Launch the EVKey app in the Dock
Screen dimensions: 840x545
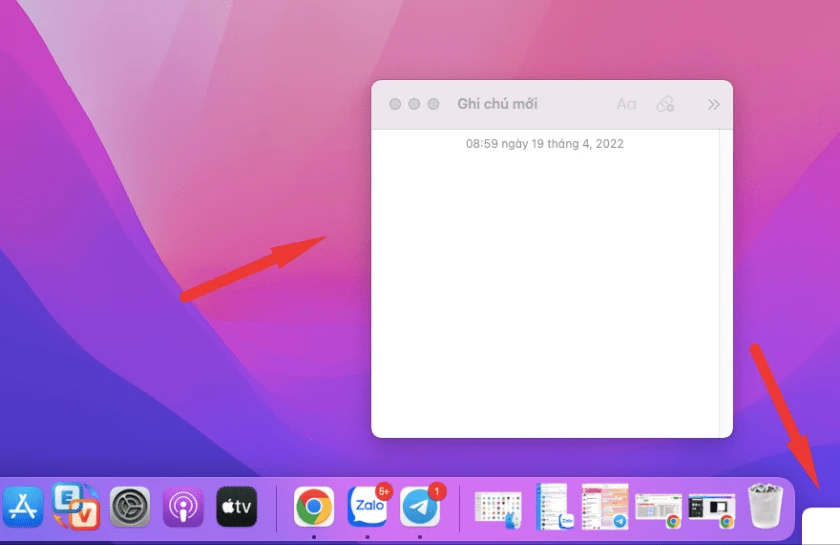click(x=76, y=506)
